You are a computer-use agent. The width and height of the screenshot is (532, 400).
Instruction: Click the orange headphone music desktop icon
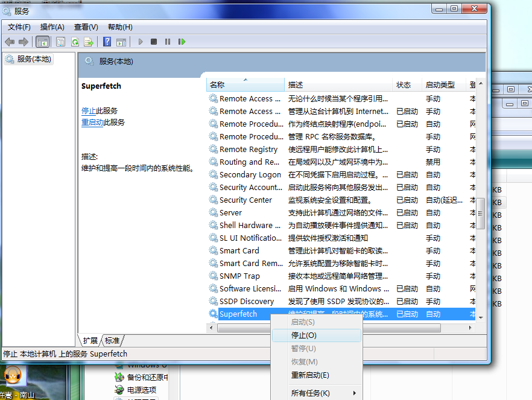pos(13,375)
